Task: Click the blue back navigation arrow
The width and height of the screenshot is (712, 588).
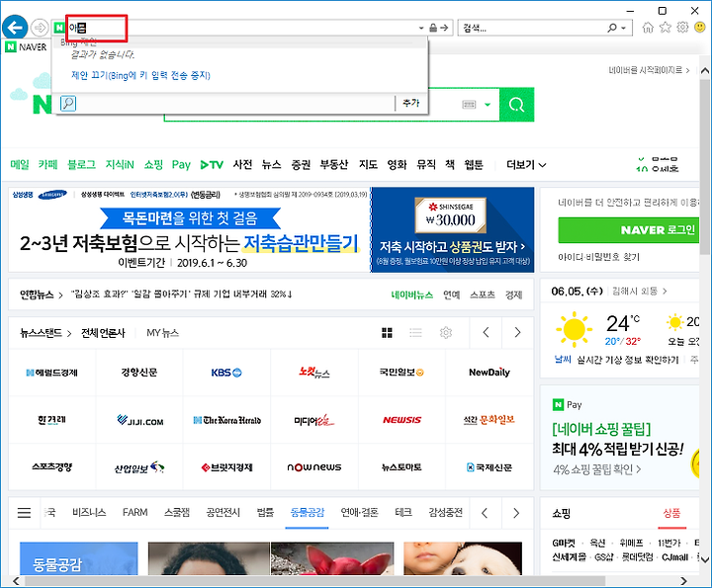Action: (x=15, y=28)
